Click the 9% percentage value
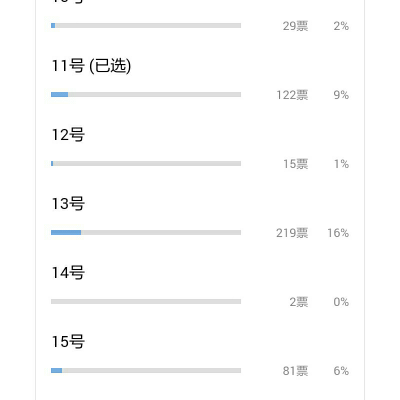400x400 pixels. tap(341, 95)
